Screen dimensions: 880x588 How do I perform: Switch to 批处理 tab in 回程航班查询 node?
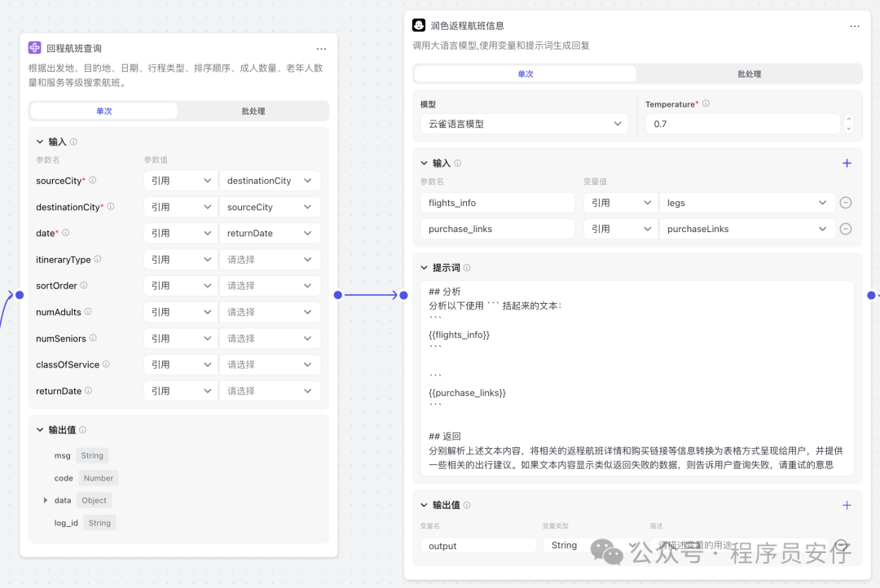(x=253, y=111)
